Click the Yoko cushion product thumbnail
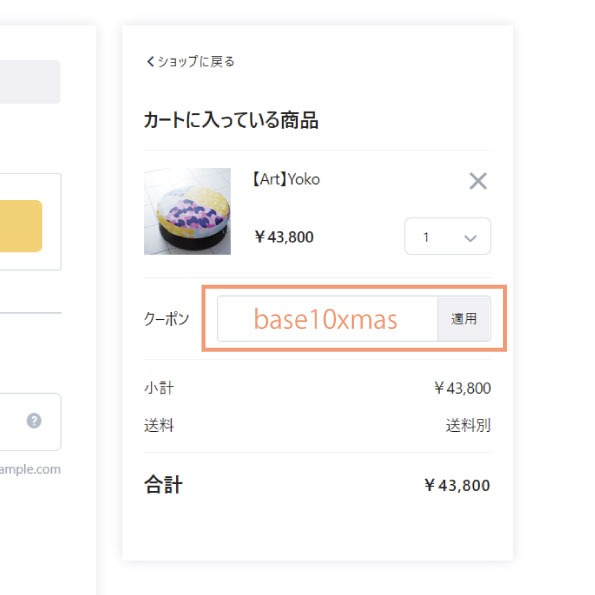The image size is (595, 595). pyautogui.click(x=187, y=211)
